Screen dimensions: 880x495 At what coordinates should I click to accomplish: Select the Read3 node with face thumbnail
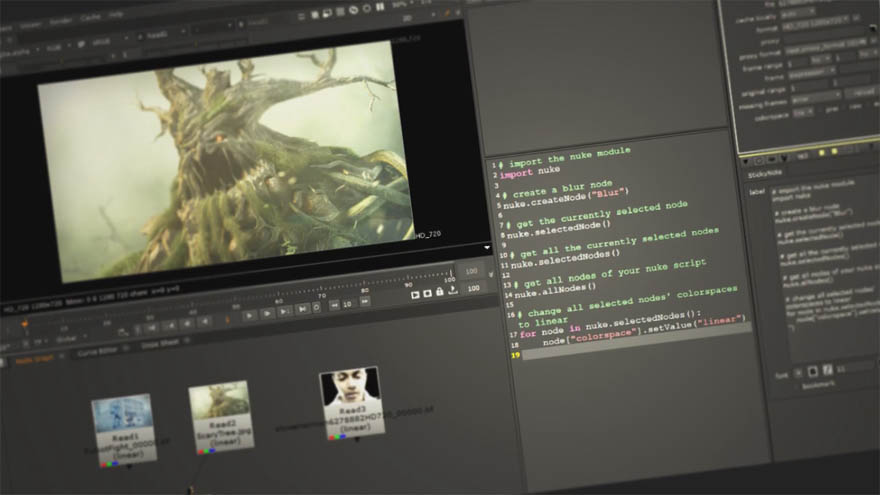coord(352,402)
